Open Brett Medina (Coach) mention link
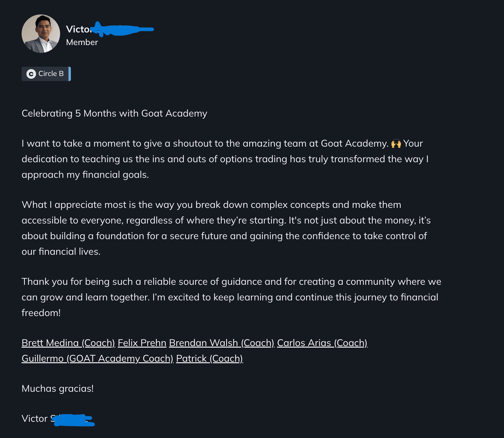 click(x=68, y=343)
